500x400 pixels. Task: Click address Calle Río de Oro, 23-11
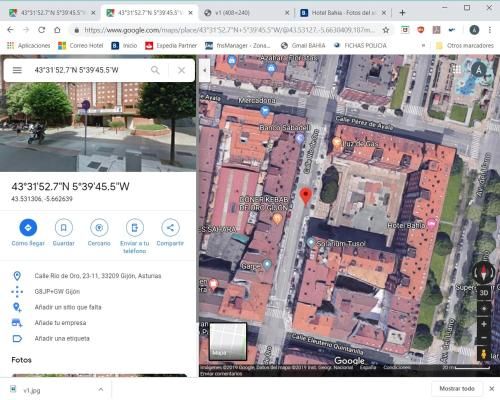(98, 276)
